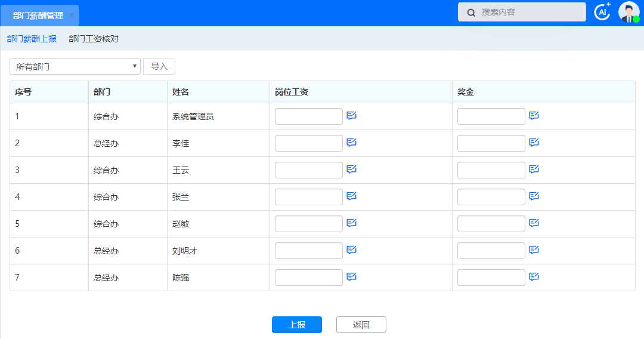Switch to 部门工资核对 tab
The image size is (644, 339).
coord(94,39)
